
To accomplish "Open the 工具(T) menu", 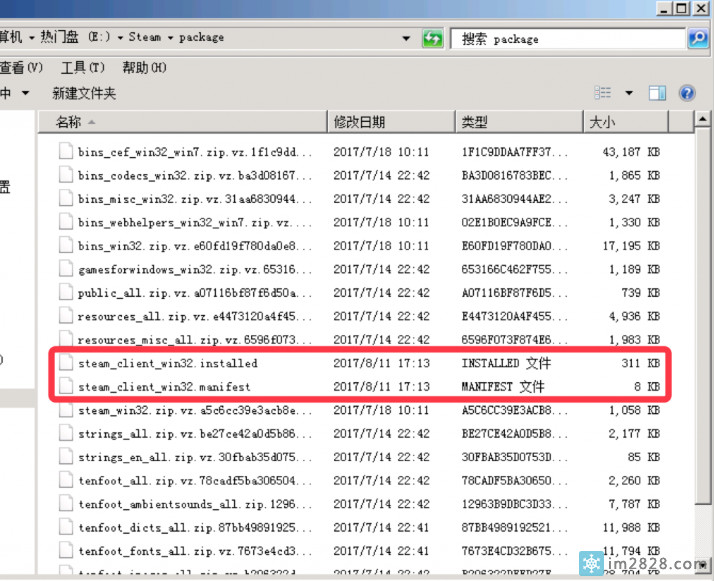I will [82, 67].
